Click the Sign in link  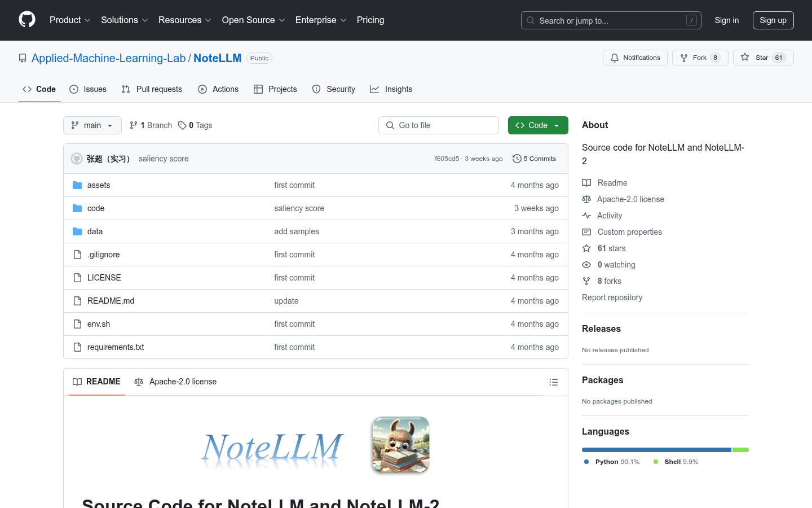(x=727, y=20)
